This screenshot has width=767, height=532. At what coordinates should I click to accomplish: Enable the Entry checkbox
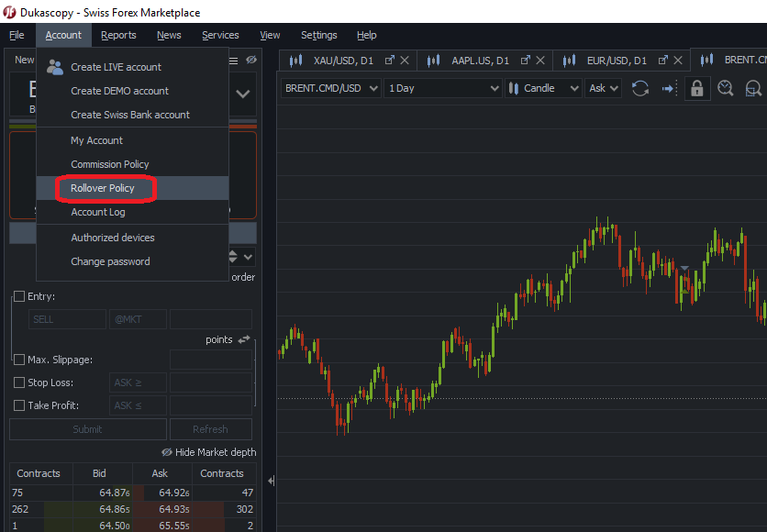point(19,296)
